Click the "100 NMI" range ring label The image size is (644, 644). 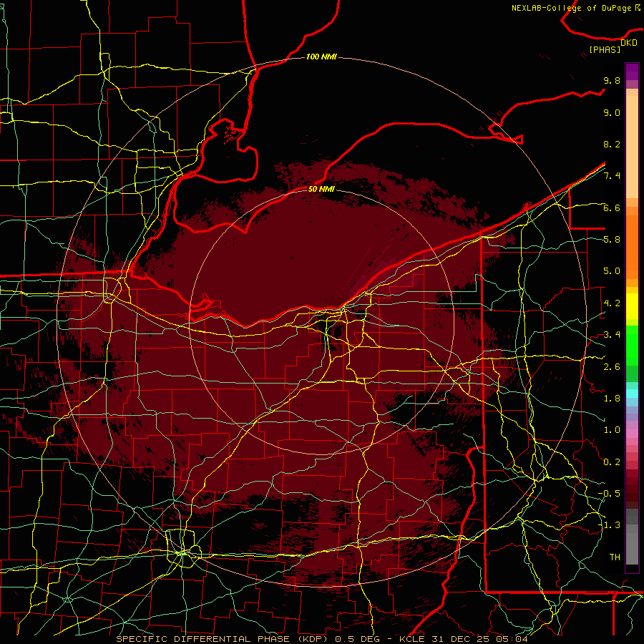[x=321, y=57]
